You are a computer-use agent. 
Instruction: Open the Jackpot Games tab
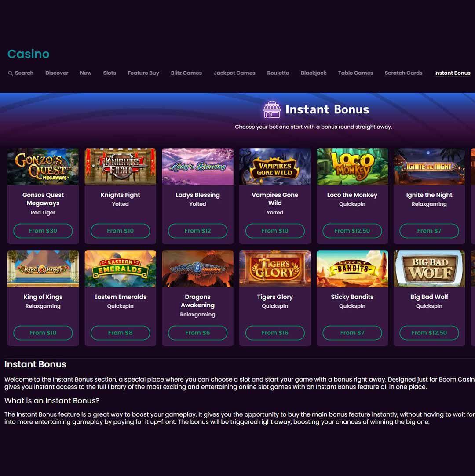pos(234,73)
